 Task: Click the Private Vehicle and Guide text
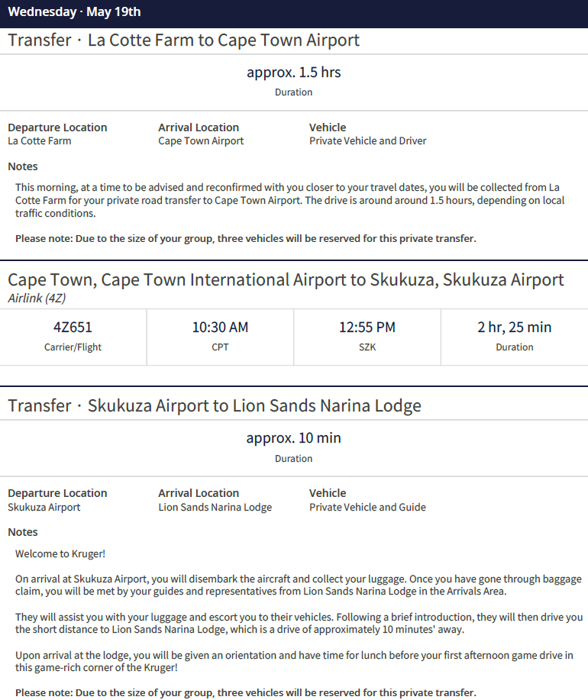point(367,507)
